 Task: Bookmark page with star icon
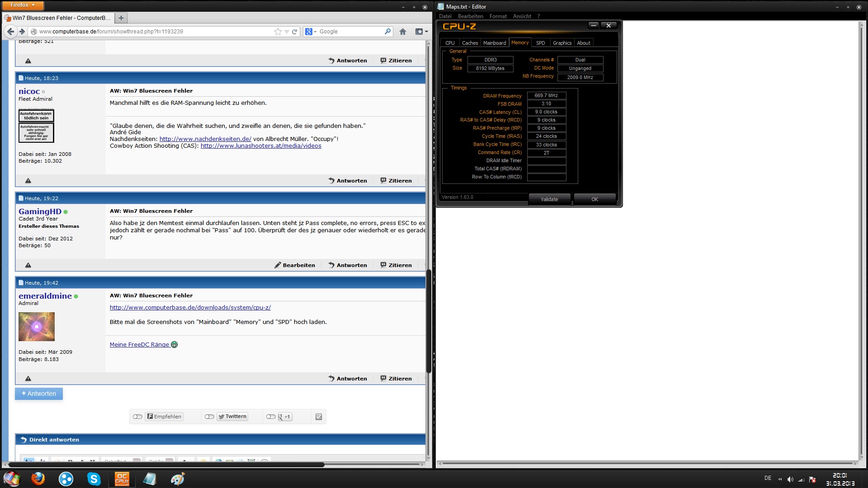click(x=278, y=32)
